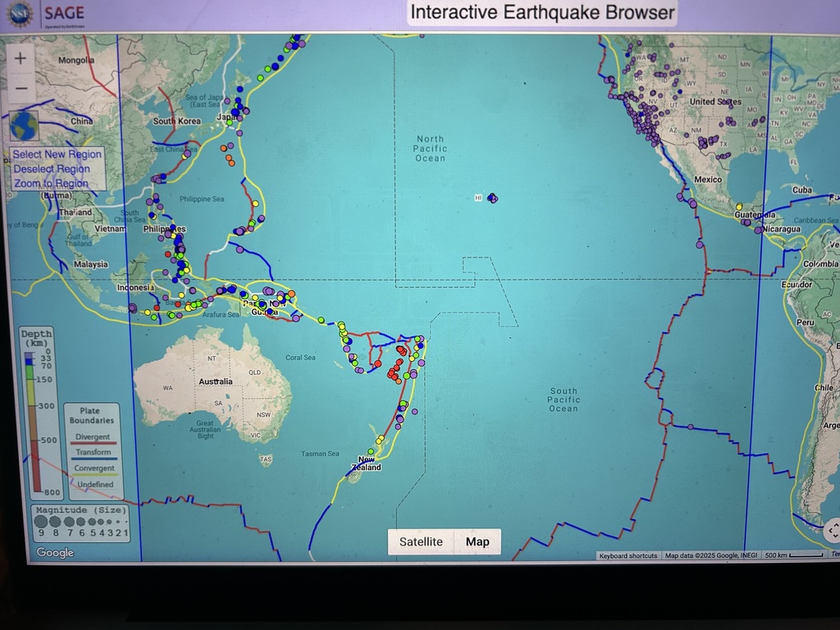Click the map camera controls icon
The width and height of the screenshot is (840, 630).
point(831,530)
